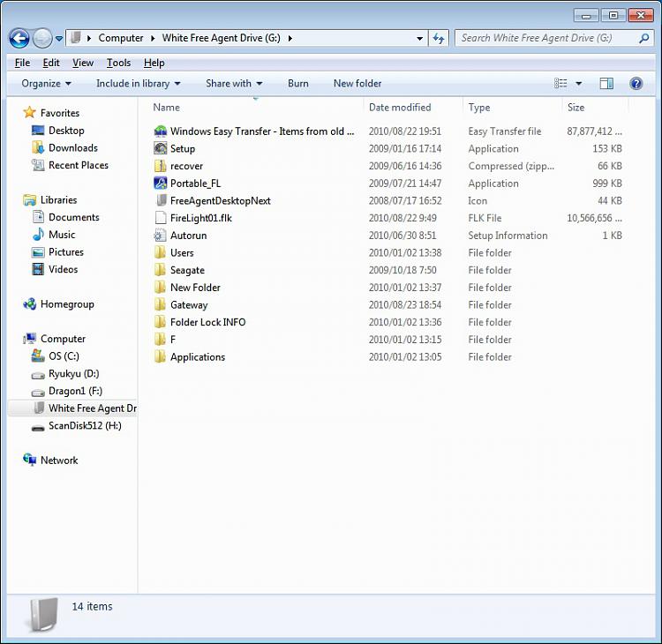This screenshot has height=644, width=662.
Task: Toggle the preview pane
Action: pyautogui.click(x=606, y=84)
